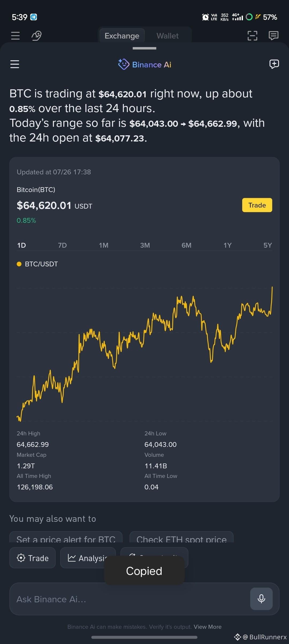Tap Check ETH spot price suggestion
This screenshot has height=644, width=289.
pyautogui.click(x=181, y=538)
